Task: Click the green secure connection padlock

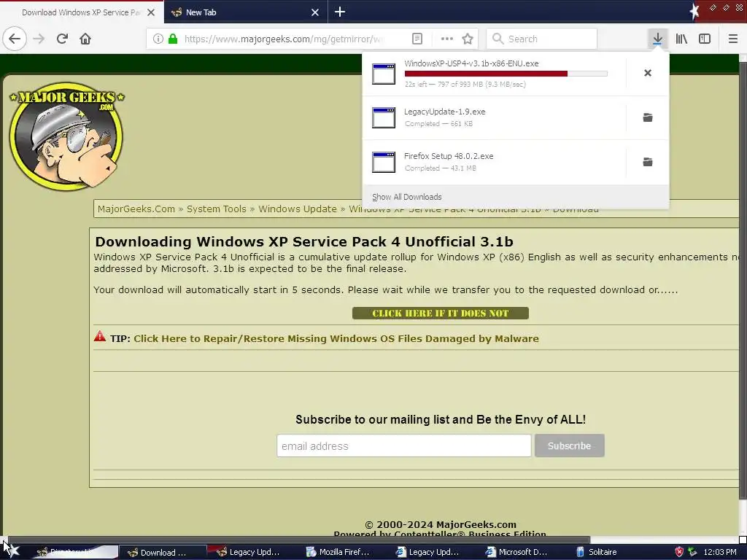Action: 173,39
